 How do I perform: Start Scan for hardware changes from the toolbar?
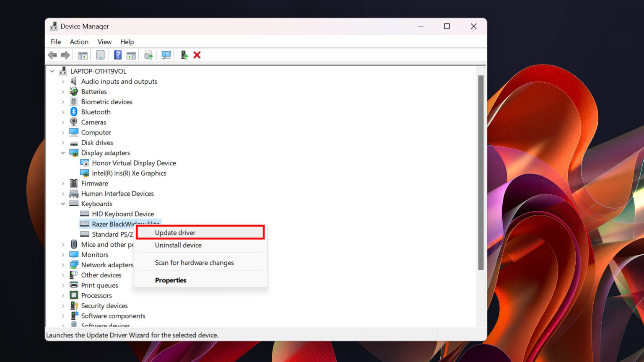(x=166, y=55)
